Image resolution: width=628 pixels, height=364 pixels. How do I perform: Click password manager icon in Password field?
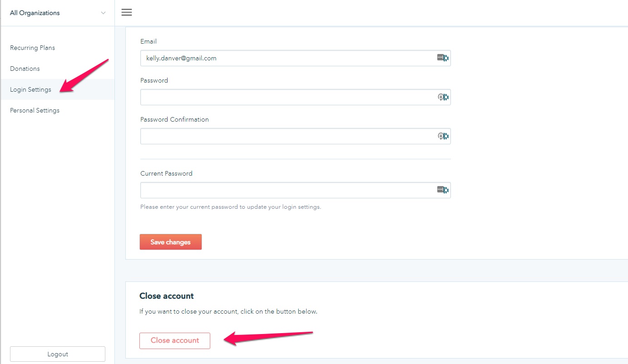(x=442, y=97)
